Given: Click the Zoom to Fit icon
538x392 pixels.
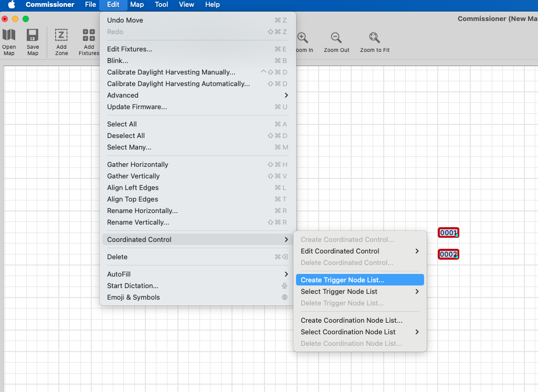Looking at the screenshot, I should tap(374, 38).
